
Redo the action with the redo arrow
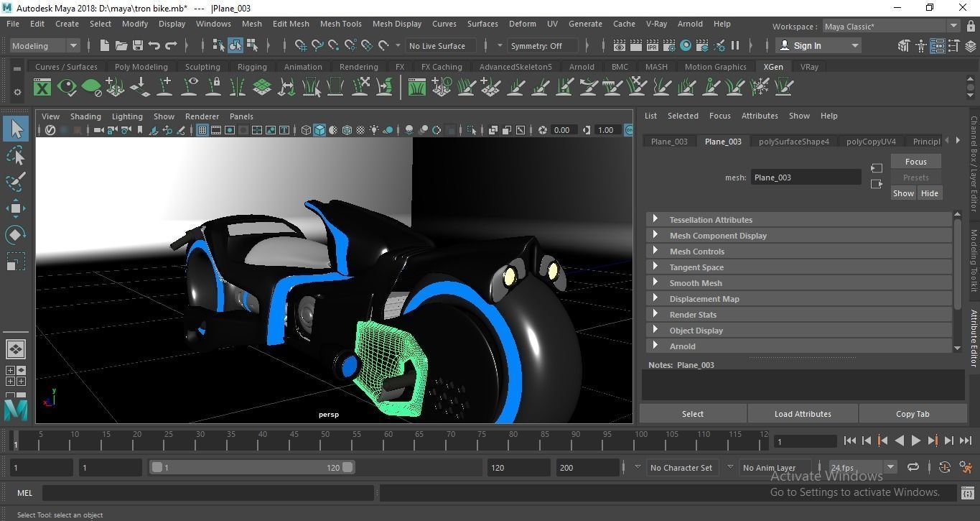(x=171, y=45)
